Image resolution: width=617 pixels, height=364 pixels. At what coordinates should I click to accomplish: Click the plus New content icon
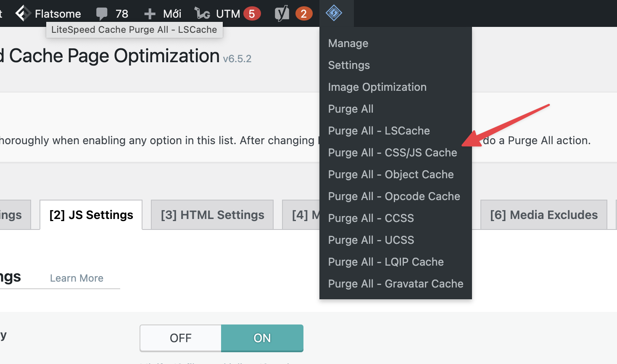click(x=150, y=14)
